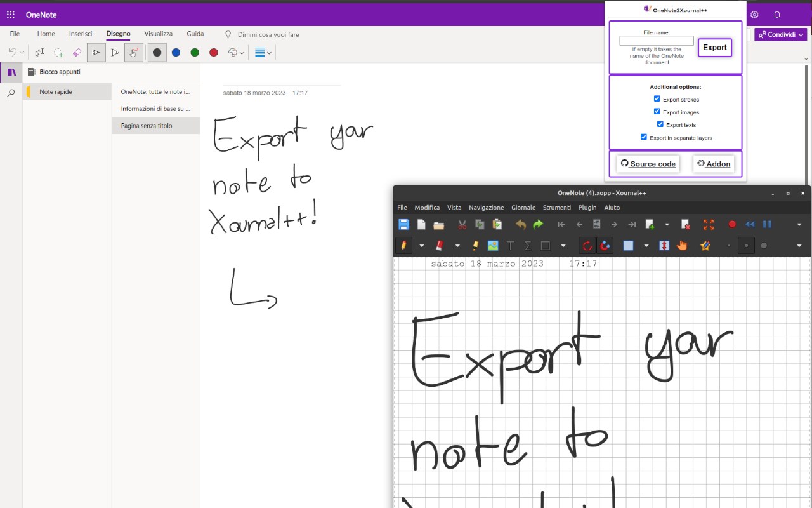Click the insert new page icon in Xournal++
This screenshot has height=508, width=812.
pos(650,224)
